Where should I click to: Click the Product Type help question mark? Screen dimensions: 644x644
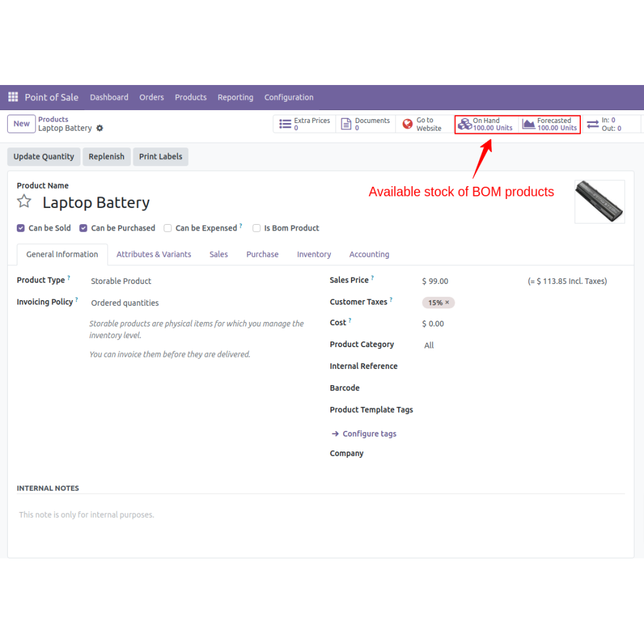[x=69, y=278]
